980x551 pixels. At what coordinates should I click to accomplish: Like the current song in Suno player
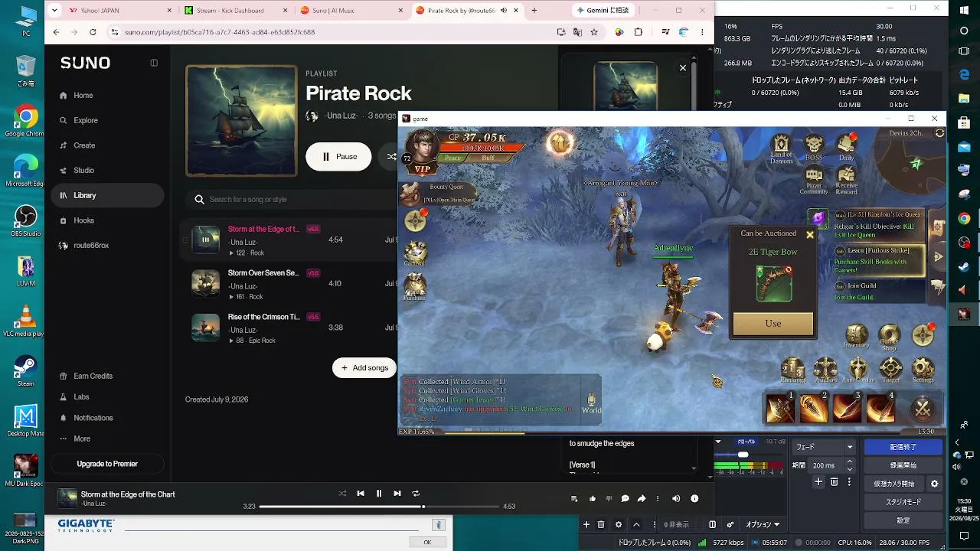tap(593, 499)
